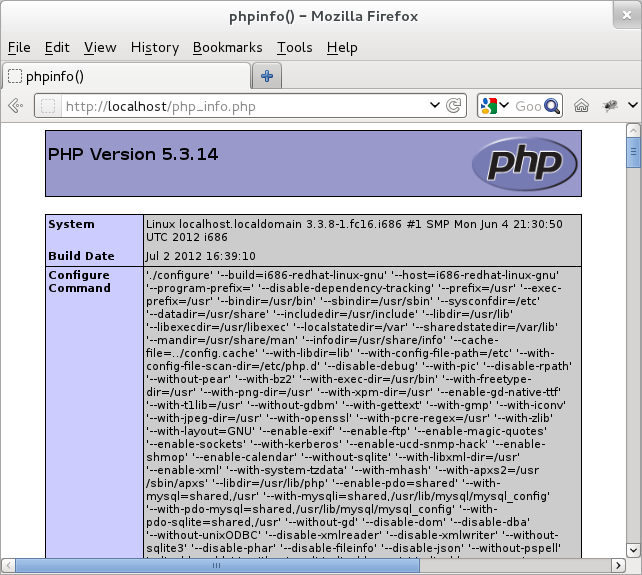This screenshot has height=575, width=642.
Task: Click the vertical scrollbar thumb
Action: tap(633, 152)
